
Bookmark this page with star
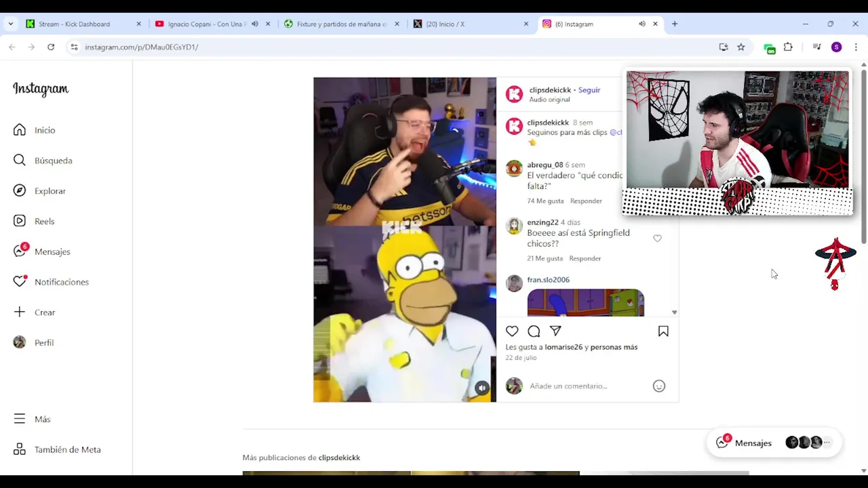741,47
